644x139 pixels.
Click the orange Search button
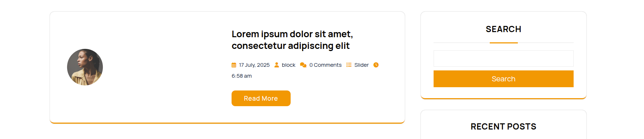click(x=503, y=79)
